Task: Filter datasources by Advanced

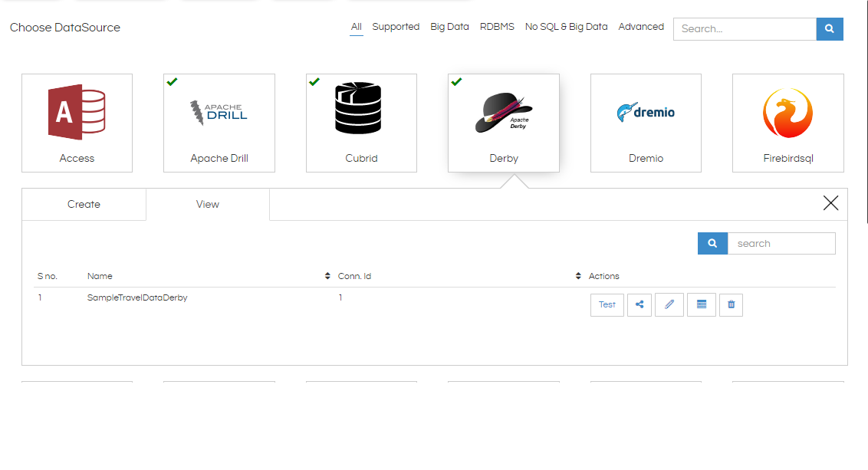Action: pyautogui.click(x=641, y=27)
